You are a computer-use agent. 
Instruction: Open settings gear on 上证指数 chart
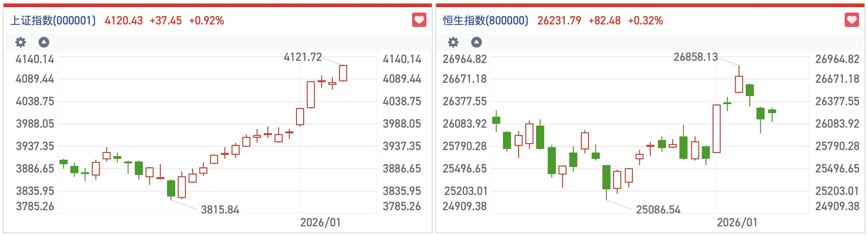[21, 42]
